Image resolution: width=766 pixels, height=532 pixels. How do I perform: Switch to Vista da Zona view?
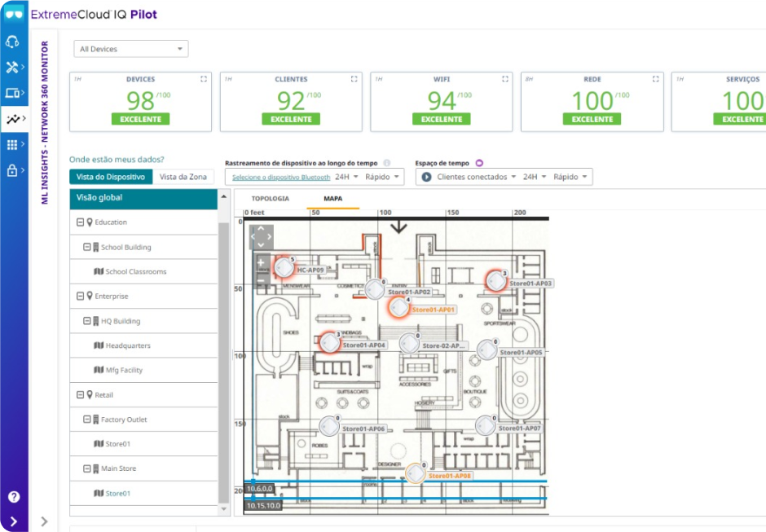click(183, 177)
